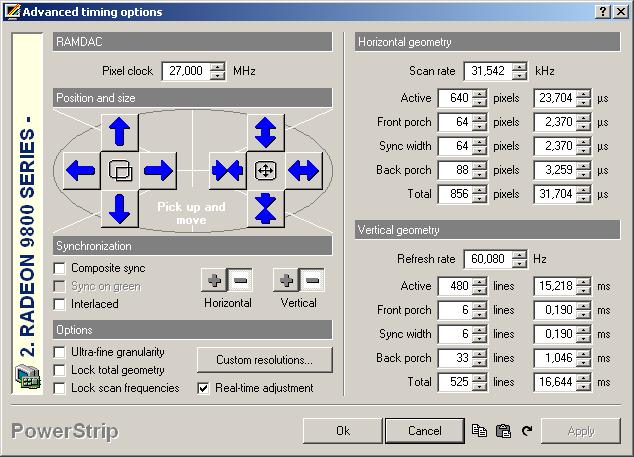Uncheck Real-time adjustment

(x=203, y=388)
